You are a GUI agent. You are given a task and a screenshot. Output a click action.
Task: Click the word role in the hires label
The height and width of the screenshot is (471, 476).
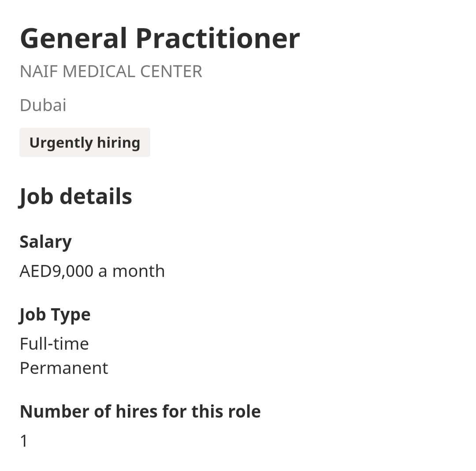pos(244,411)
